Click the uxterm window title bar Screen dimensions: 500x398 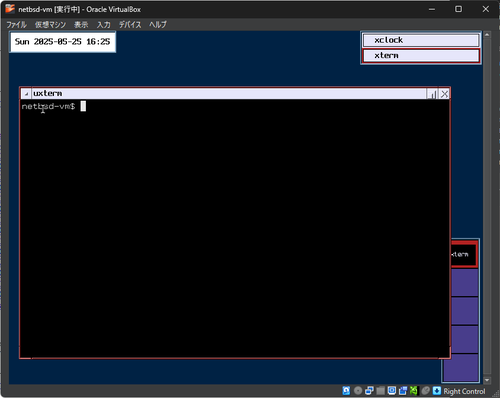click(x=229, y=94)
